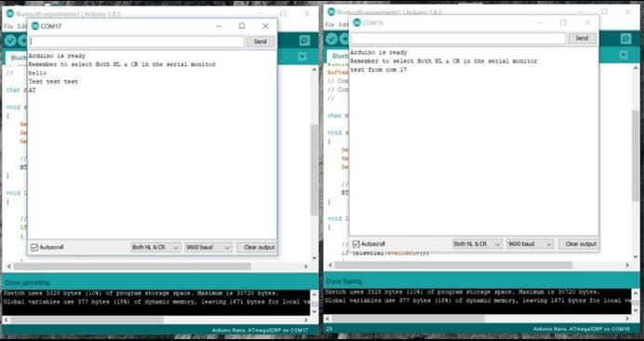
Task: Click Clear output in COM17 monitor
Action: tap(258, 247)
